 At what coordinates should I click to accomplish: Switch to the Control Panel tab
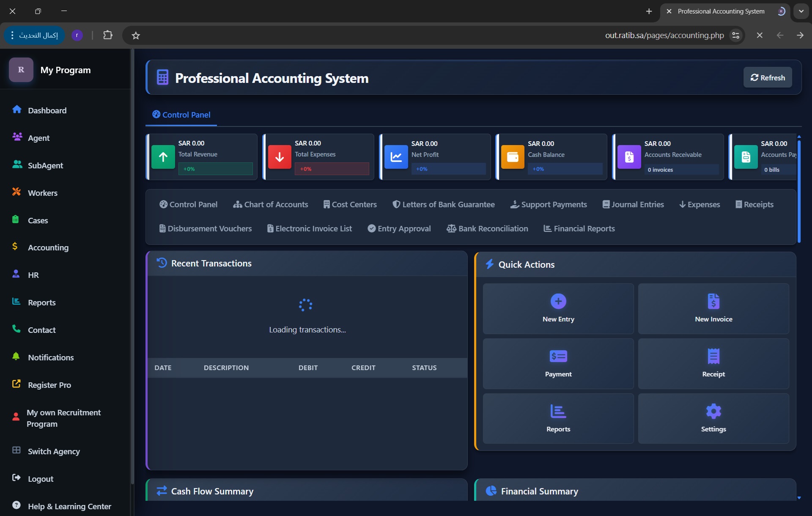181,115
